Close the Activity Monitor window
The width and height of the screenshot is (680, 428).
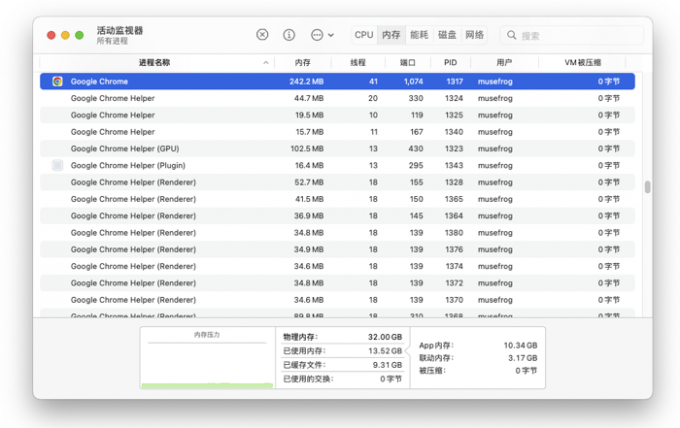[51, 35]
